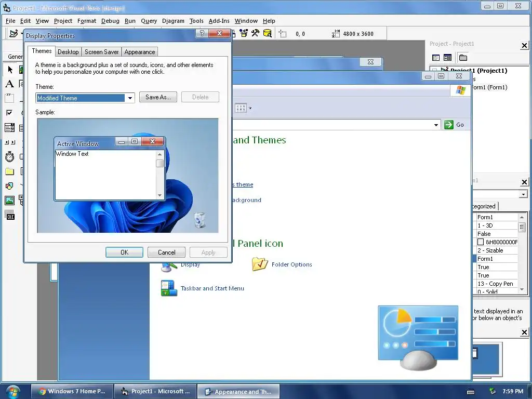This screenshot has width=532, height=399.
Task: Click the Folder Options icon in Control Panel
Action: coord(260,264)
